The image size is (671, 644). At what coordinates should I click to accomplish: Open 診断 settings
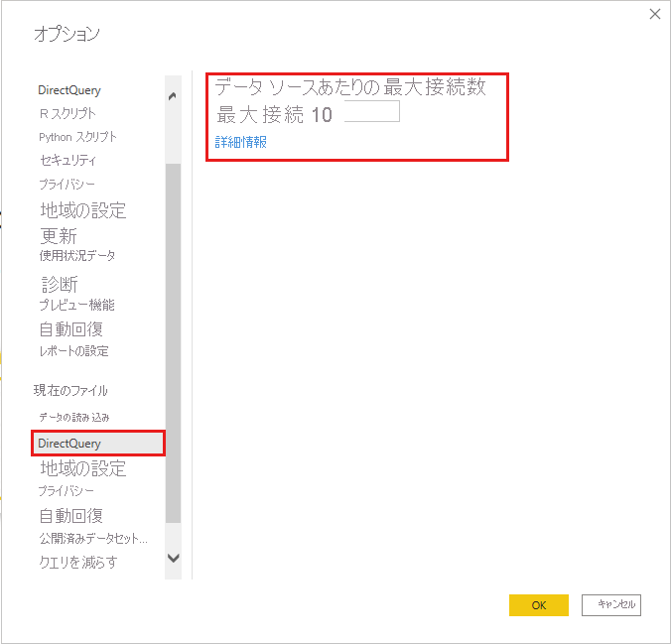pos(60,284)
